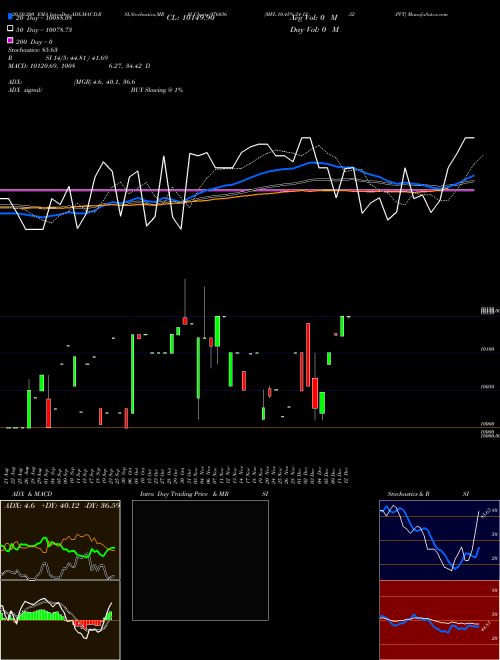Click the 'Avg Vol: 0 M' text
This screenshot has height=660, width=500.
click(314, 18)
